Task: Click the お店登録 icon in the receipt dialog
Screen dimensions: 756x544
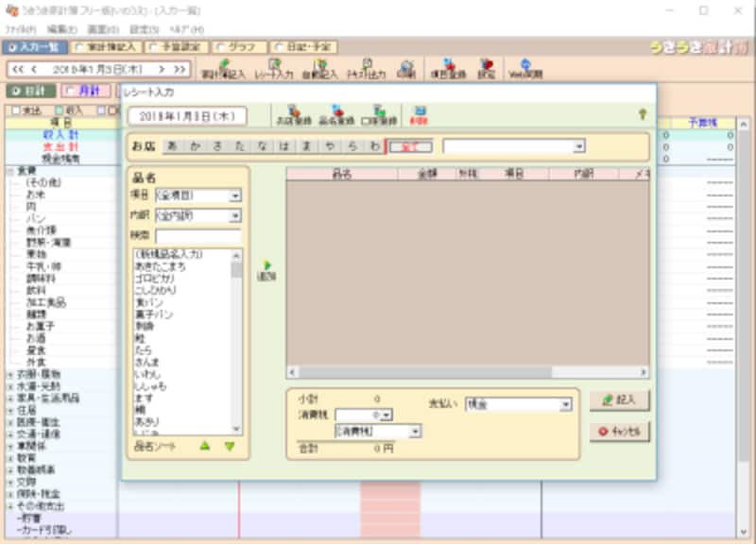Action: tap(293, 113)
